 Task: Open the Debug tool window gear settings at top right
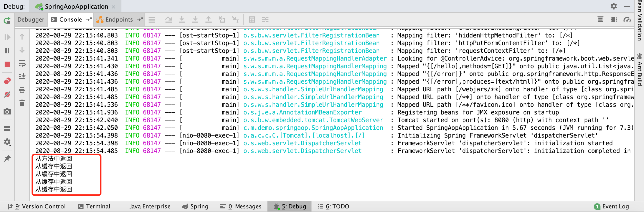(614, 6)
